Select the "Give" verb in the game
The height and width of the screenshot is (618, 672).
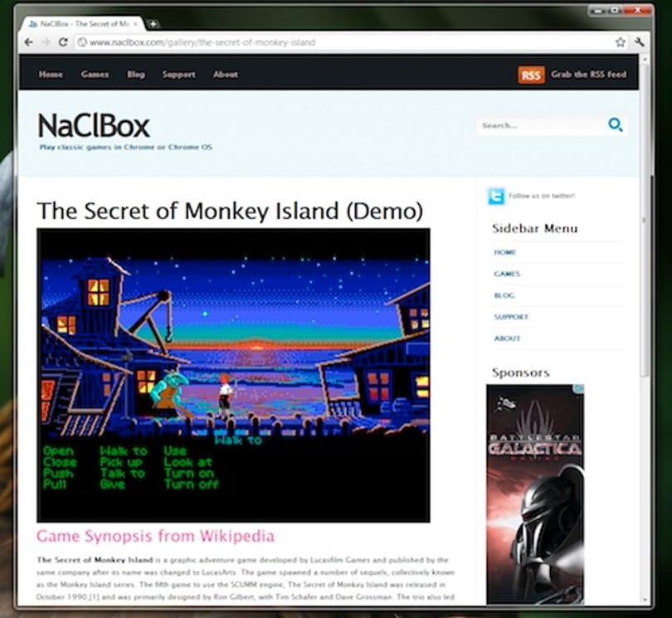(112, 484)
